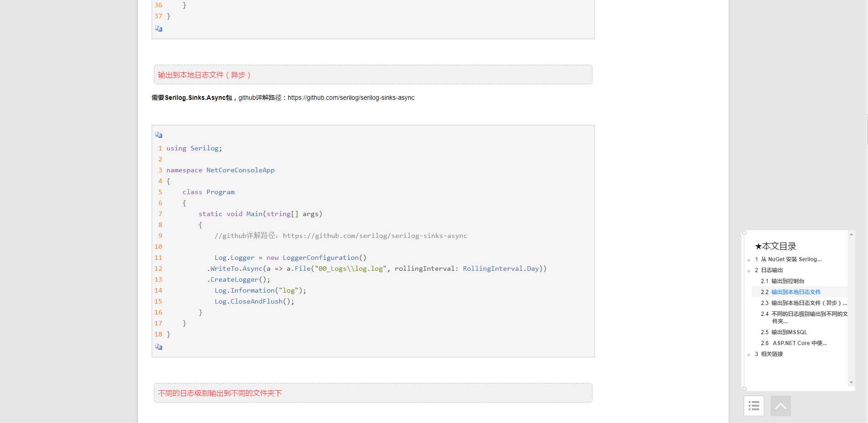Click the back-to-top arrow button

[781, 406]
